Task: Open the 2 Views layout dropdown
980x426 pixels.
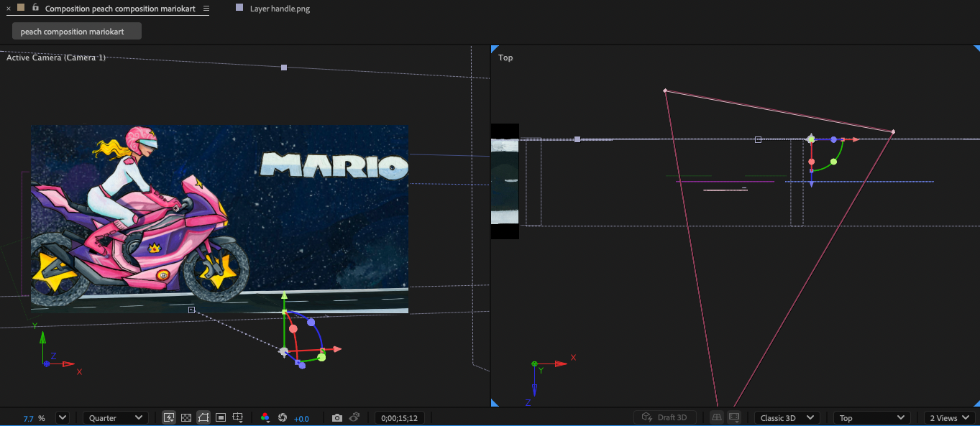Action: click(x=951, y=417)
